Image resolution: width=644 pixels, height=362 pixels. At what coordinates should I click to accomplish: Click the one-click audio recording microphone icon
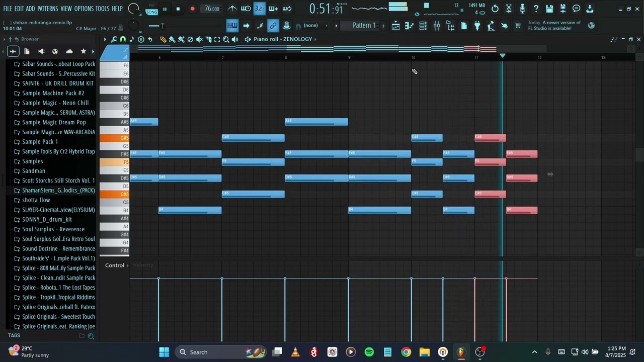tap(522, 9)
